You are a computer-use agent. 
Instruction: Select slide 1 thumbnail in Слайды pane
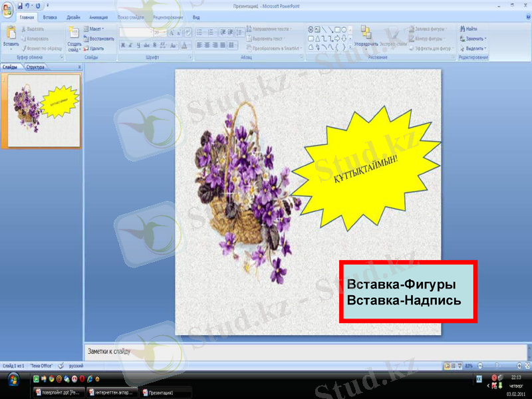click(x=43, y=110)
